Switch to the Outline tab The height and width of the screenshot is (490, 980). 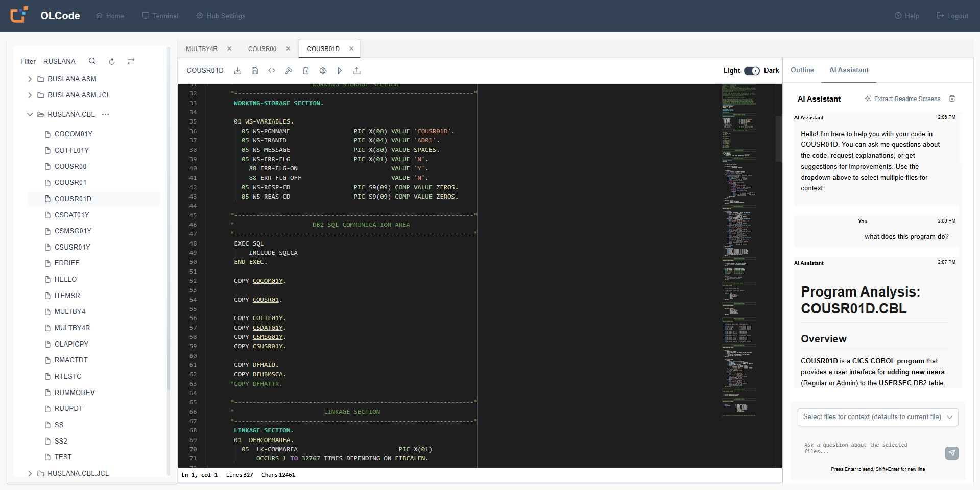coord(802,70)
